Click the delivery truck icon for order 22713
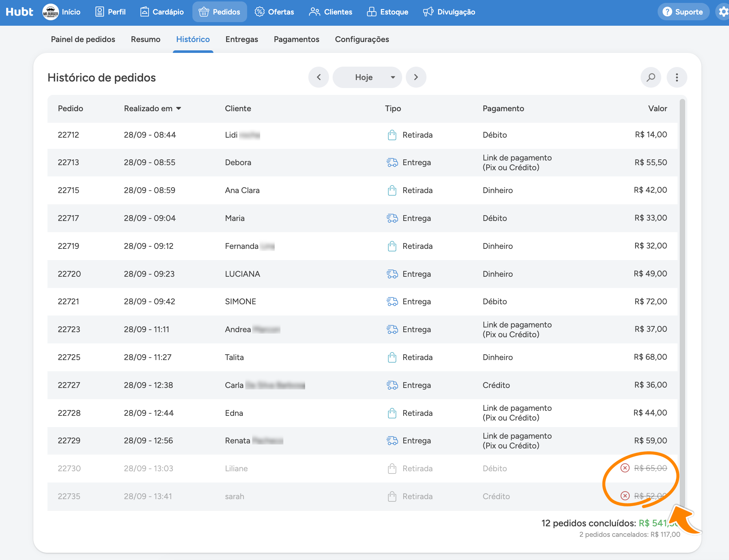The width and height of the screenshot is (729, 560). click(x=392, y=162)
